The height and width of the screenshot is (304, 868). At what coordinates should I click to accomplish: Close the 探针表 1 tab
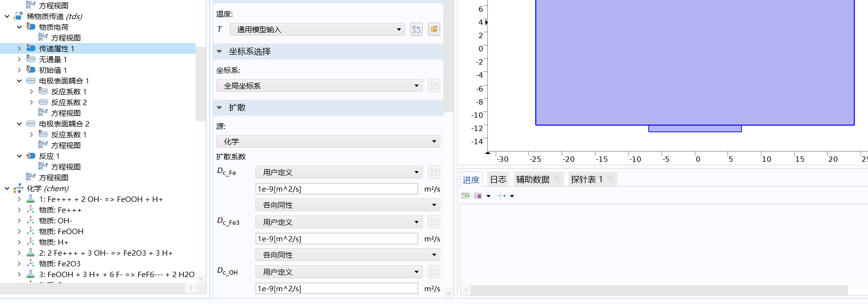pyautogui.click(x=611, y=179)
